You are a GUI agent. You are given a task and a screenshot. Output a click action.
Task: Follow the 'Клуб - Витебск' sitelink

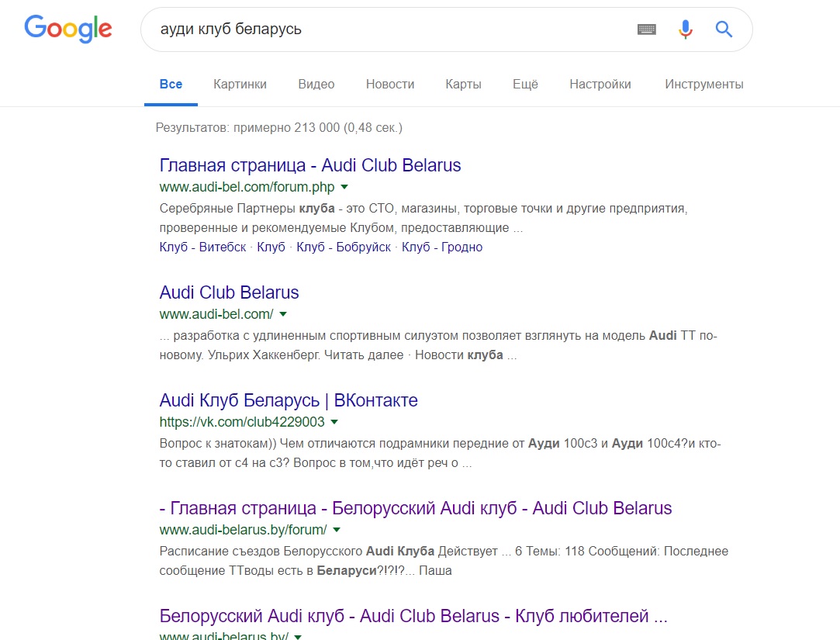click(202, 247)
